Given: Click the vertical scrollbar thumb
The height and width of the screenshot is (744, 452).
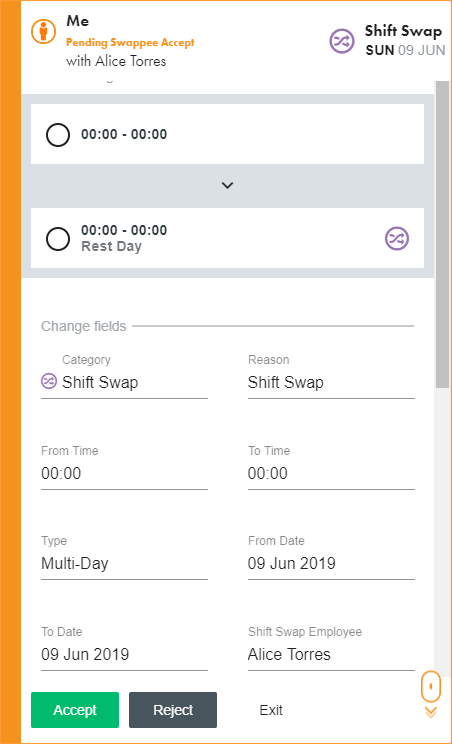Looking at the screenshot, I should coord(442,234).
